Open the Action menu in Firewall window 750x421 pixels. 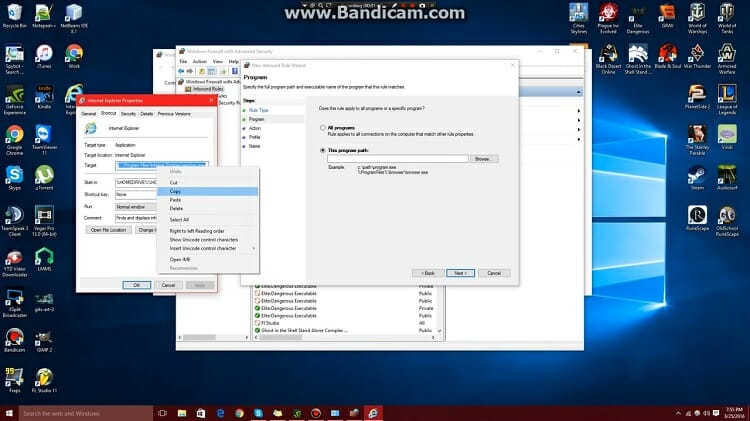click(x=199, y=62)
